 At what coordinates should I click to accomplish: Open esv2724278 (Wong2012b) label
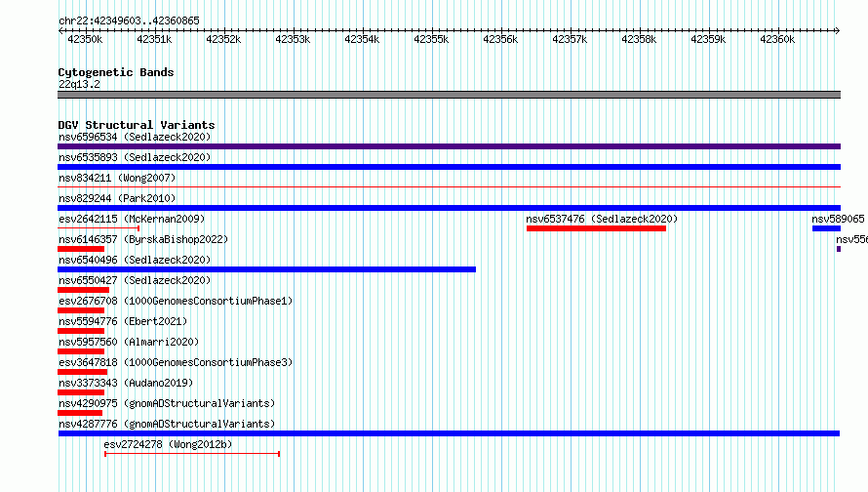click(x=168, y=444)
